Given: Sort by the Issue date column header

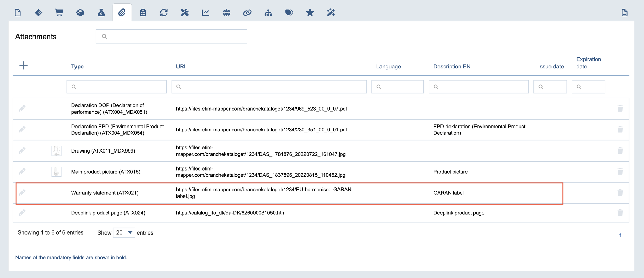Looking at the screenshot, I should (551, 66).
